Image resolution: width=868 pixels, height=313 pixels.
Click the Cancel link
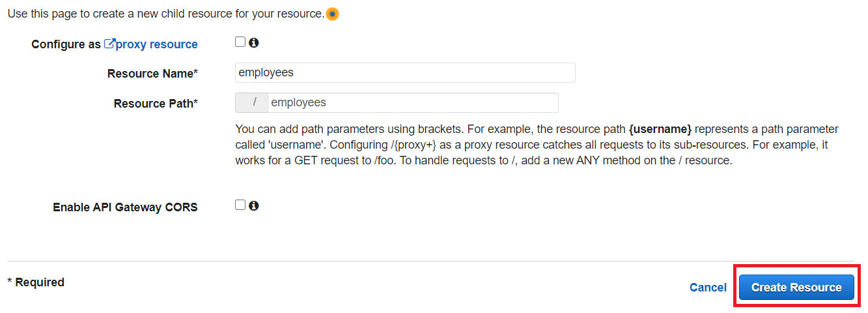[708, 288]
